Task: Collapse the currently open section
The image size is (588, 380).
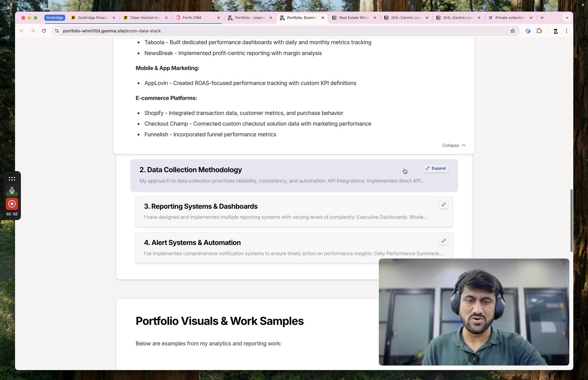Action: coord(454,145)
